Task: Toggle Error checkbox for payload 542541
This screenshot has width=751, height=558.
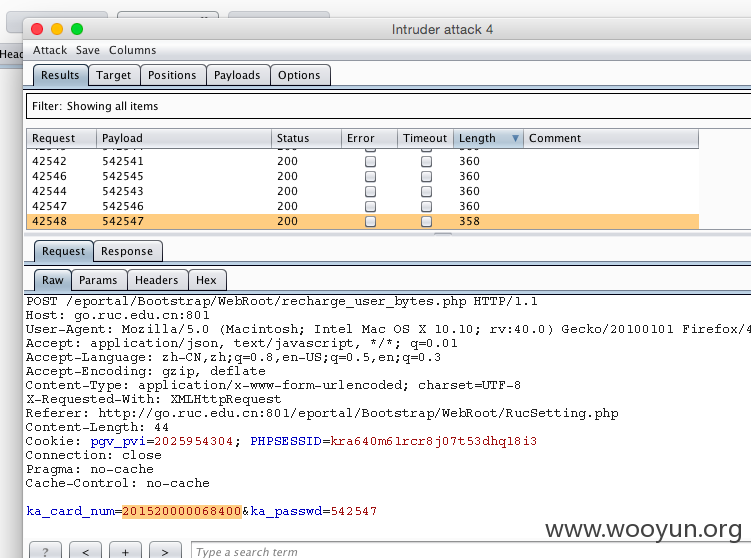Action: 370,161
